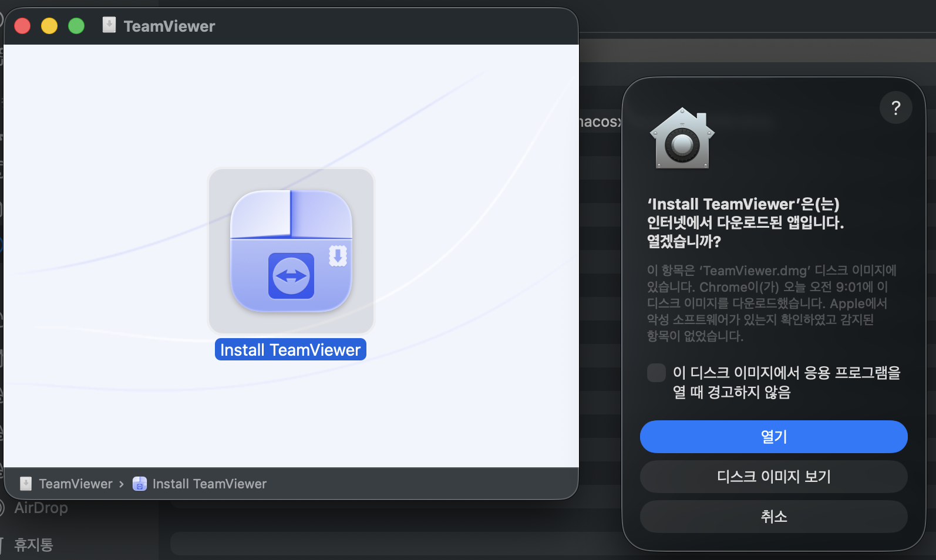
Task: Select the large Install TeamViewer app icon
Action: [x=291, y=251]
